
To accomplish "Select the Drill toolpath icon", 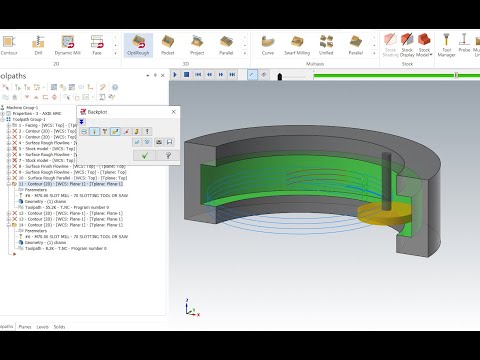I will tap(38, 45).
